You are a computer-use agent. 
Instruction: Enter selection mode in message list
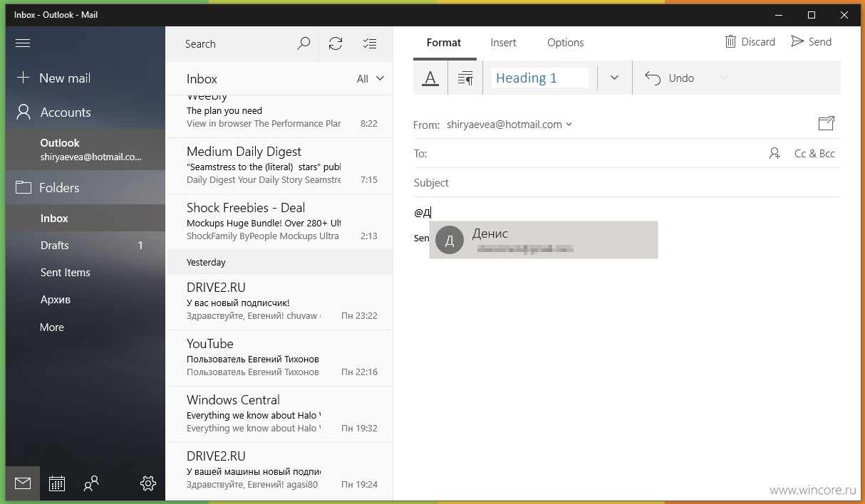pyautogui.click(x=370, y=43)
